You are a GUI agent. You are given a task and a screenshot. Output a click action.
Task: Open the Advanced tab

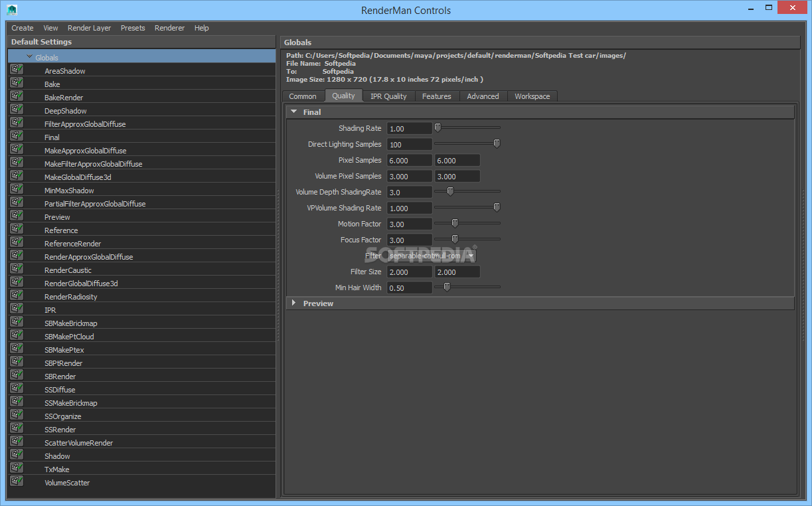click(x=483, y=96)
